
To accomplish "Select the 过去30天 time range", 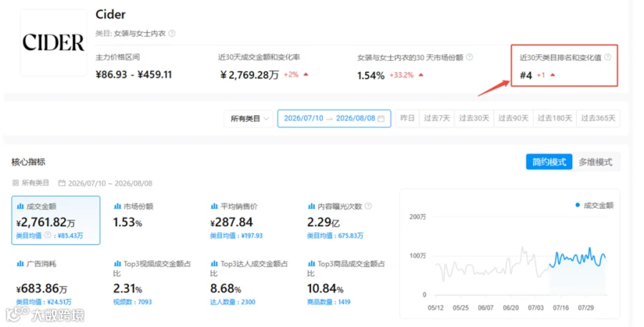I will coord(474,118).
